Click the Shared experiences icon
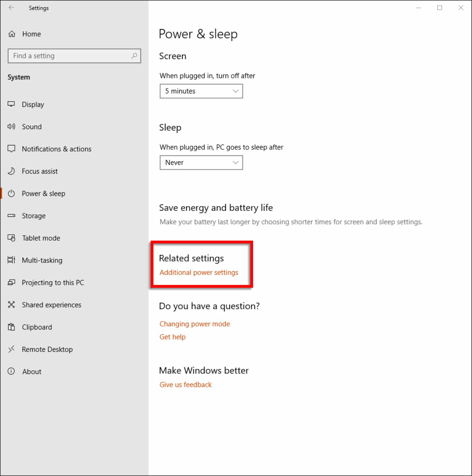Screen dimensions: 472x476 (x=11, y=305)
